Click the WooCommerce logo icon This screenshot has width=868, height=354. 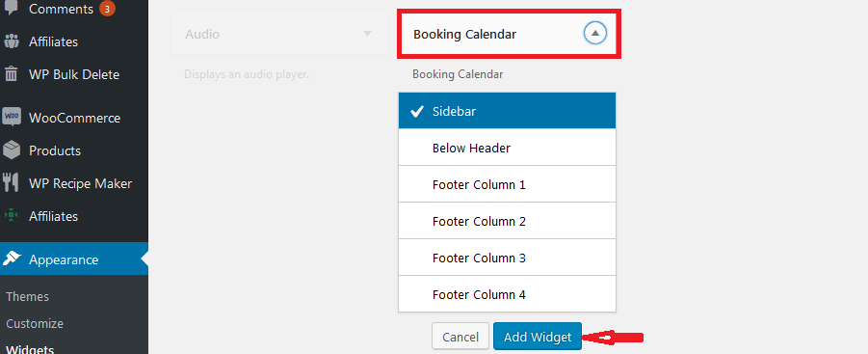point(11,118)
